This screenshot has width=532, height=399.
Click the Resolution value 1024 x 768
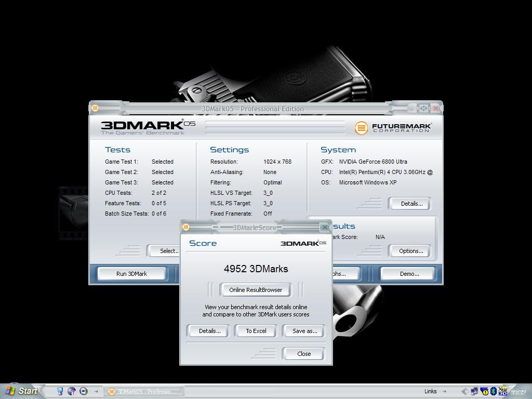(x=277, y=162)
